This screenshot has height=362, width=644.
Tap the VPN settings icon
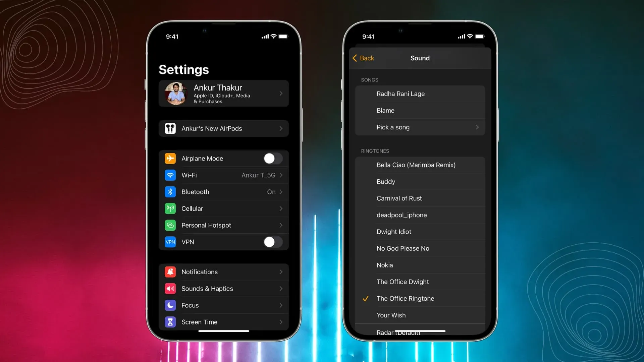click(x=170, y=242)
